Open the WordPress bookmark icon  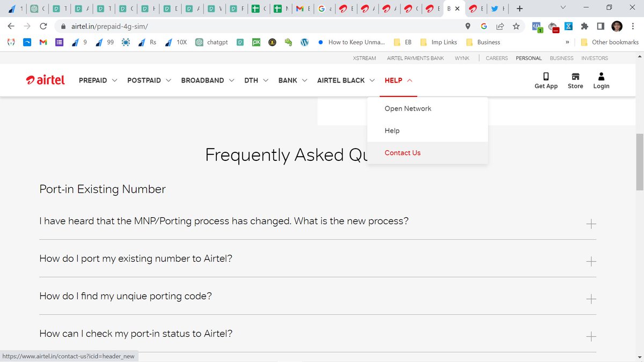(305, 42)
